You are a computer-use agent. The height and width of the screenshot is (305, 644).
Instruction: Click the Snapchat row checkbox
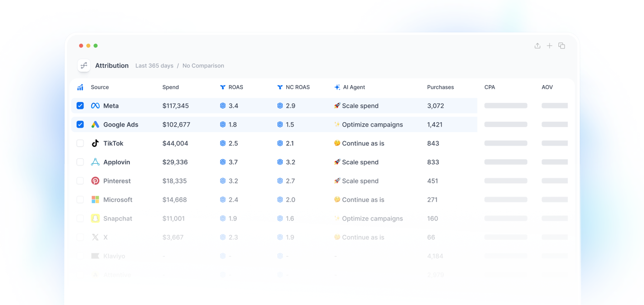click(80, 218)
